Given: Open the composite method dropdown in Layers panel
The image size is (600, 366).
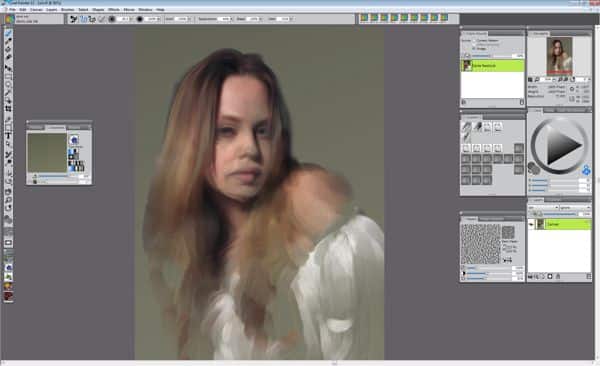Looking at the screenshot, I should pyautogui.click(x=543, y=208).
